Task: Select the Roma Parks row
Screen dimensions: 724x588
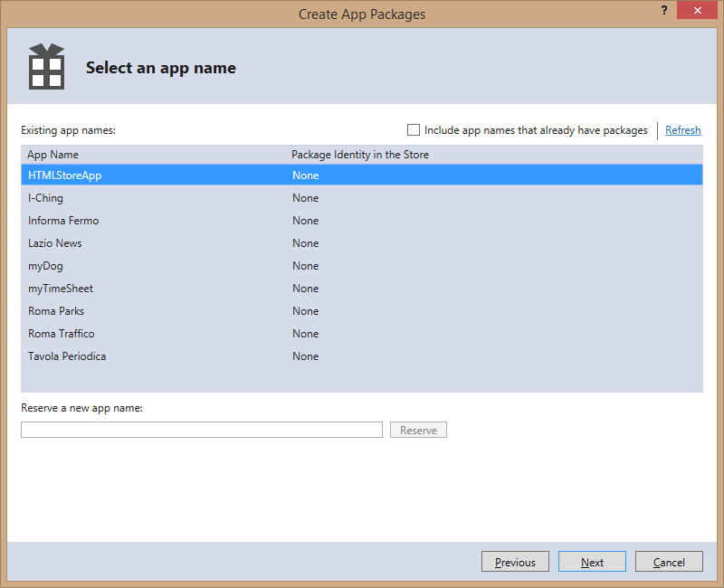Action: (x=56, y=311)
